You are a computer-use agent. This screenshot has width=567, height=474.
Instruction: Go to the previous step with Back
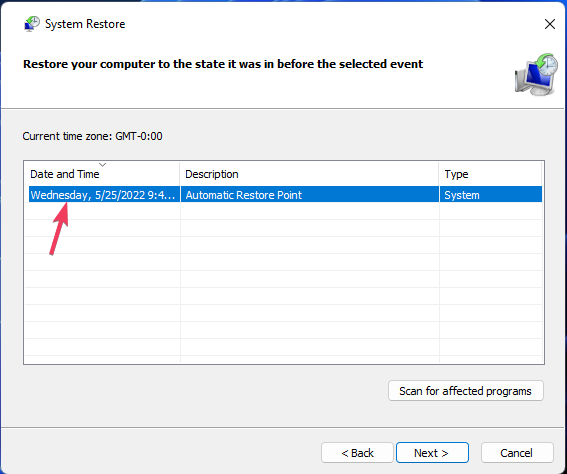point(357,453)
